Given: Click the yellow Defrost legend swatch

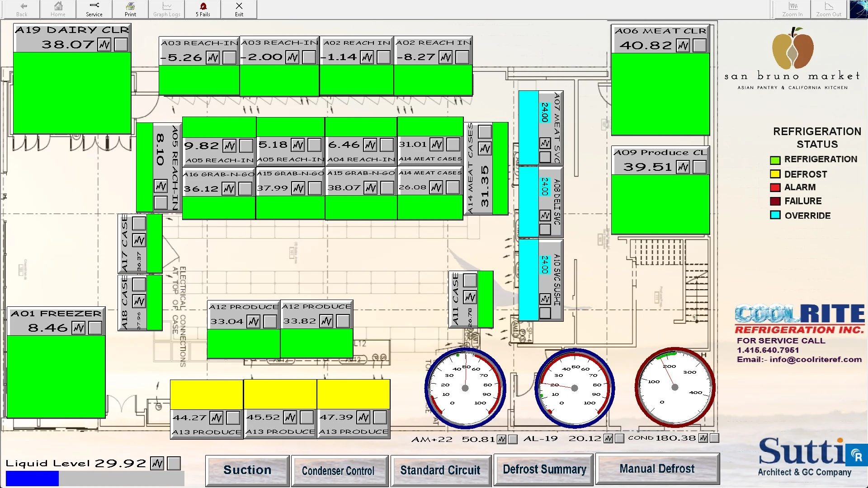Looking at the screenshot, I should point(775,174).
